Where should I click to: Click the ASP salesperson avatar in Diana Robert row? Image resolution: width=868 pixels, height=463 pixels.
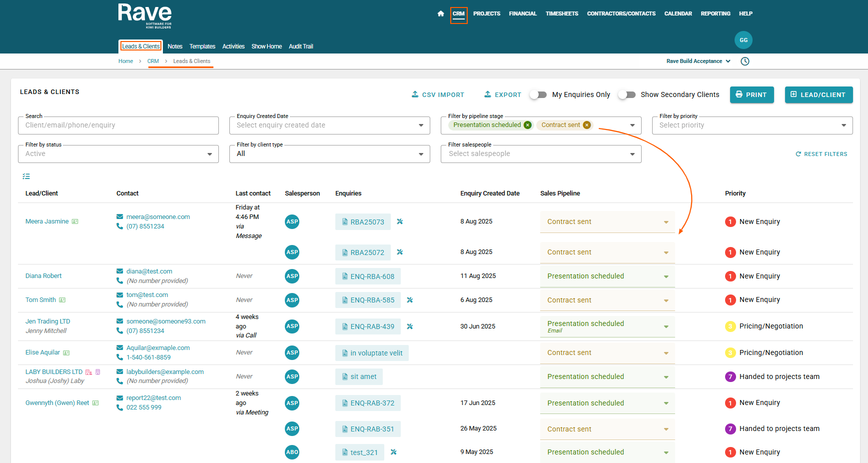click(x=292, y=276)
